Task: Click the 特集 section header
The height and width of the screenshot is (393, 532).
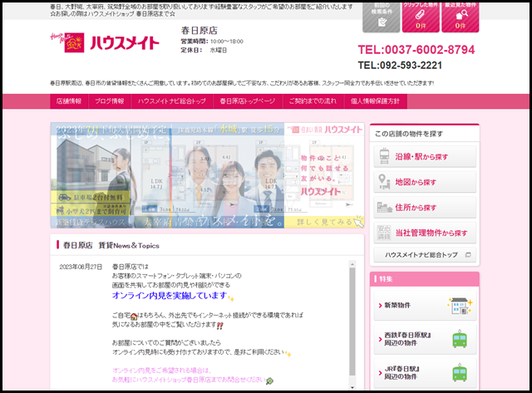Action: 425,279
